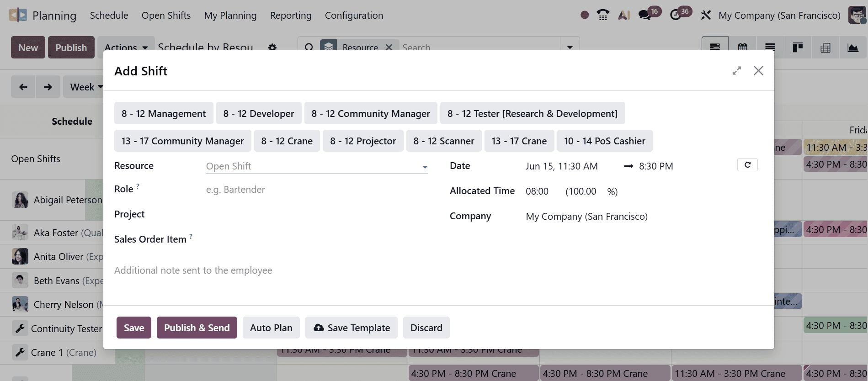Open the Configuration menu
This screenshot has width=868, height=381.
point(354,15)
